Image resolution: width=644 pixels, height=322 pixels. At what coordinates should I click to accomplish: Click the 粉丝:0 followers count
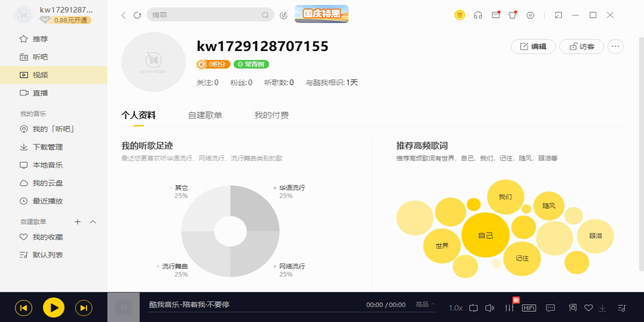pos(241,83)
